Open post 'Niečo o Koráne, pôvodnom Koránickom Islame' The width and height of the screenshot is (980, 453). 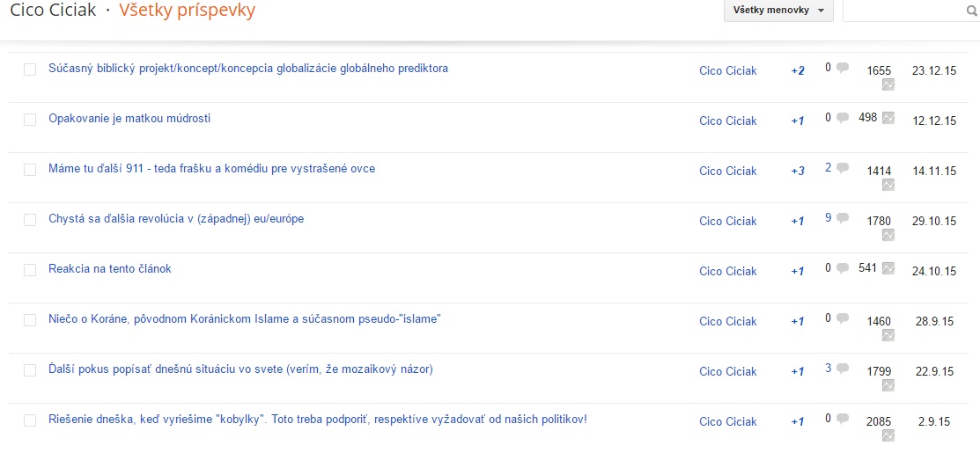click(244, 319)
